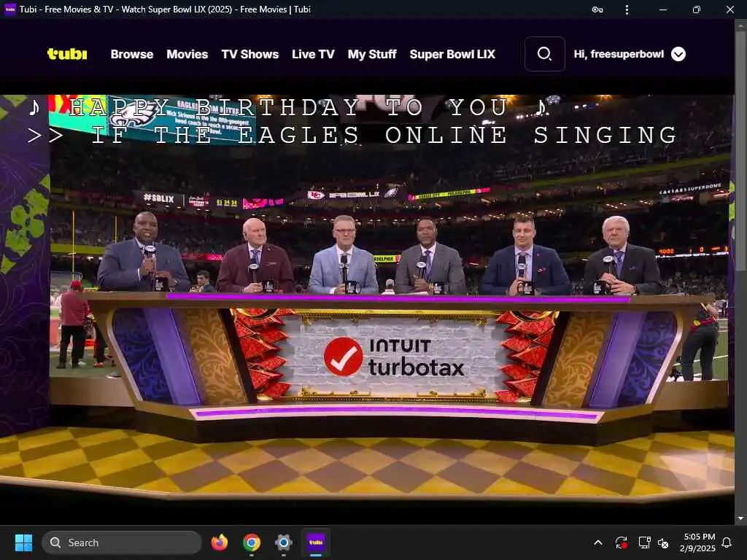
Task: Click the Tubi app icon in title bar
Action: (10, 9)
